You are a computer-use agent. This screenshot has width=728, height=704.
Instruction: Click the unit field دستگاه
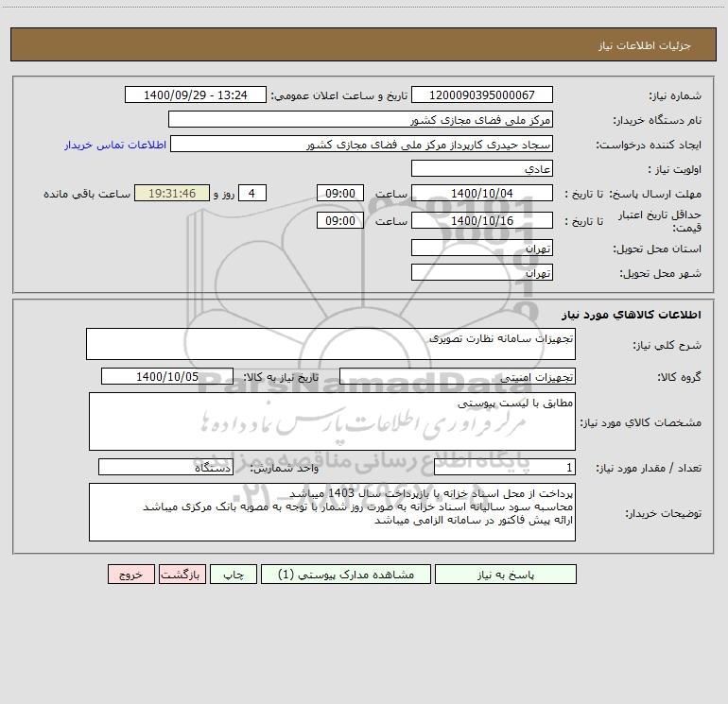tap(165, 467)
